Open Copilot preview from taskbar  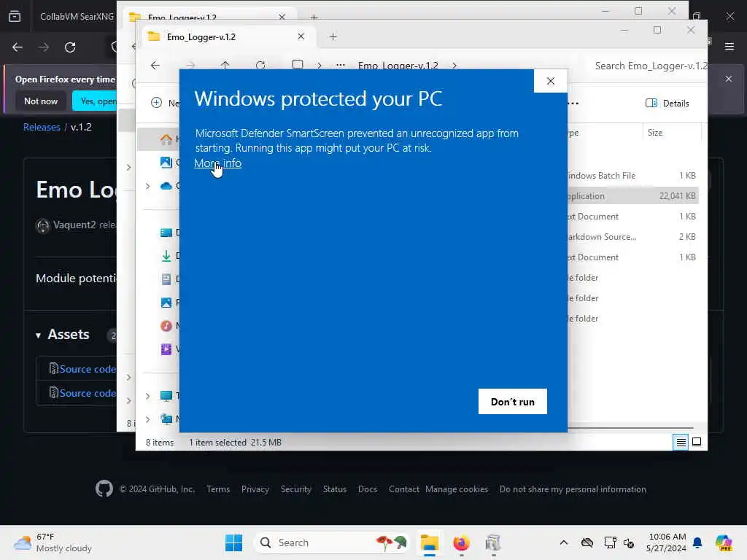[724, 542]
